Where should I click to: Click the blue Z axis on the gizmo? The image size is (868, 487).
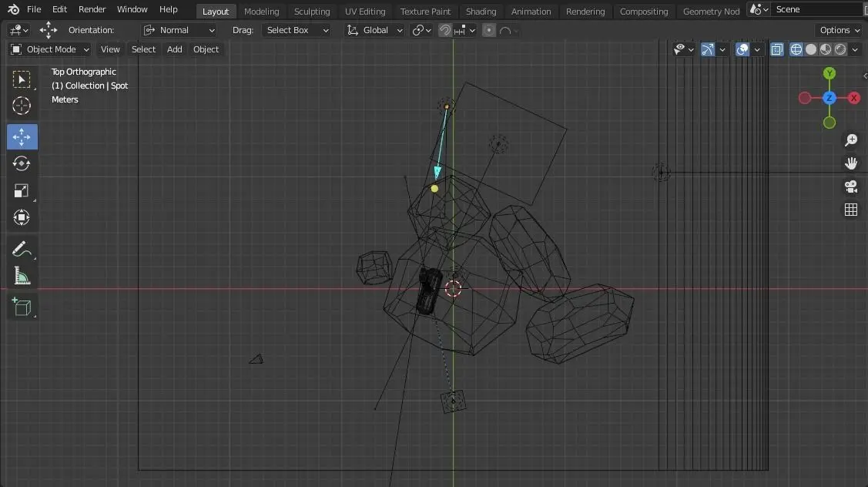tap(829, 98)
